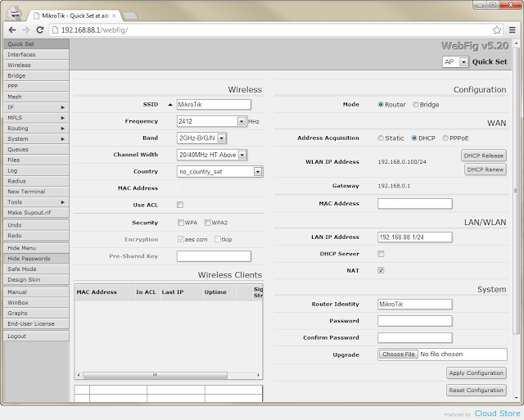Go back with the browser back arrow
Image resolution: width=524 pixels, height=420 pixels.
click(12, 30)
